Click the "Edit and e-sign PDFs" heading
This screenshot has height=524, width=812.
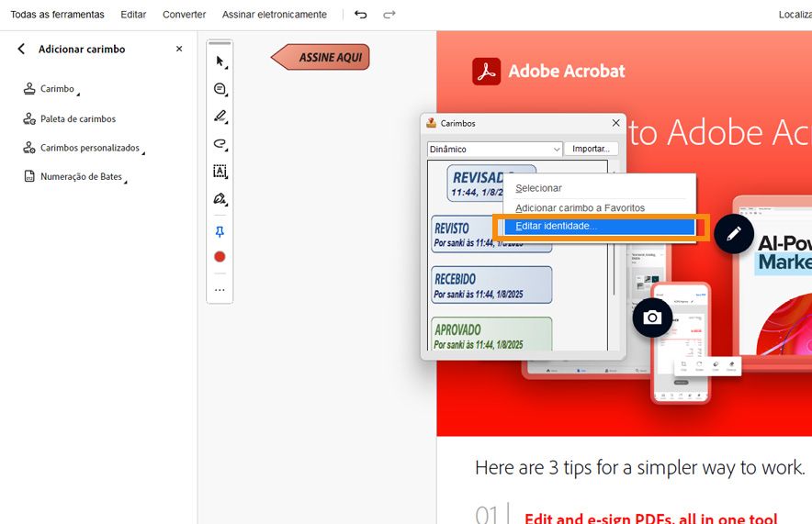[651, 518]
